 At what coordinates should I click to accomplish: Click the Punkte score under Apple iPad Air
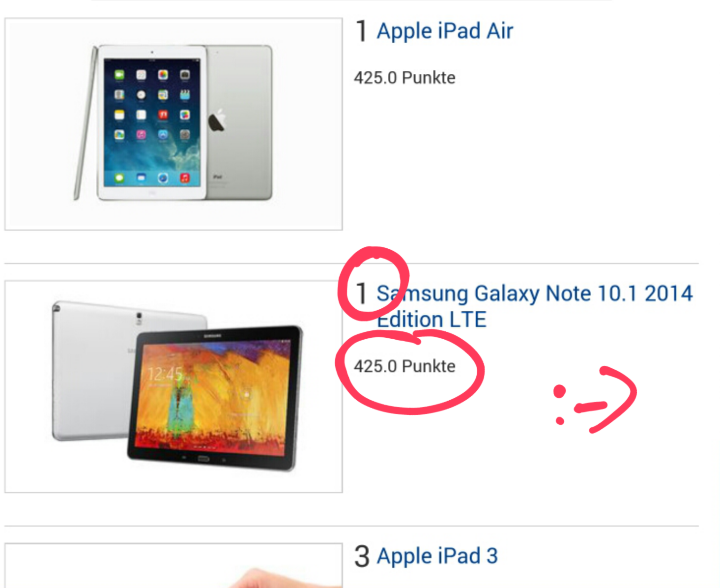click(404, 78)
